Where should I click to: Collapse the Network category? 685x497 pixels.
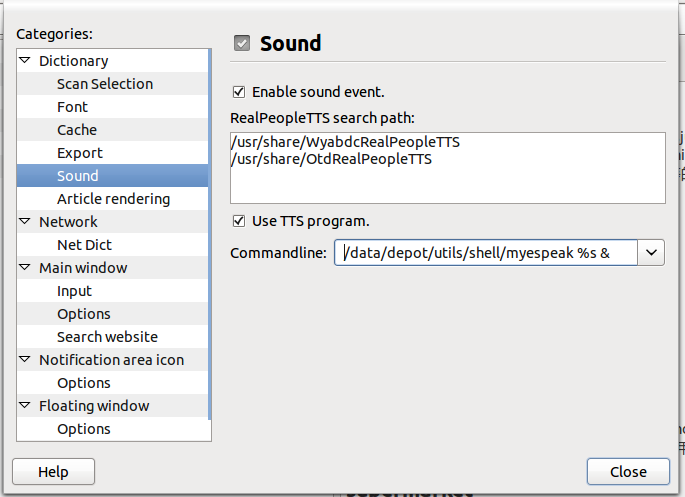[x=25, y=222]
